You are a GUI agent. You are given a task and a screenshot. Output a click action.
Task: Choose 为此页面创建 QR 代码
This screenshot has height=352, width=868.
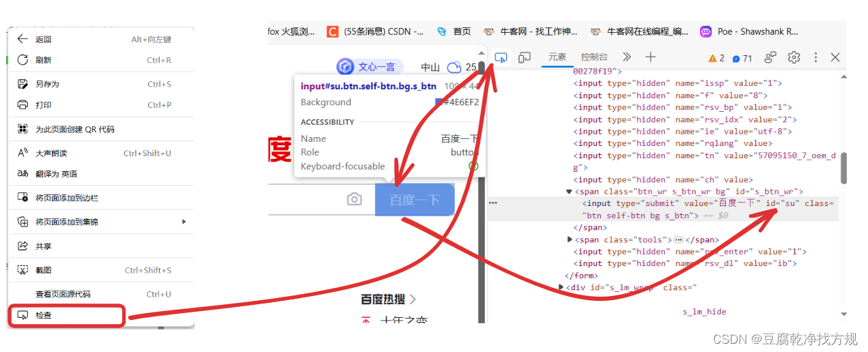[x=101, y=129]
